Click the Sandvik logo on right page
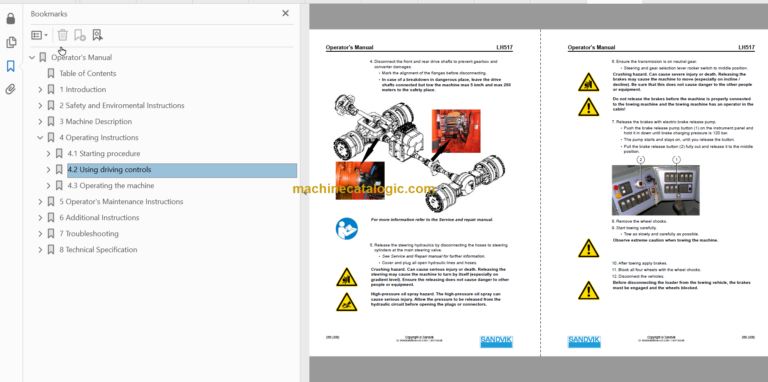 click(x=584, y=341)
